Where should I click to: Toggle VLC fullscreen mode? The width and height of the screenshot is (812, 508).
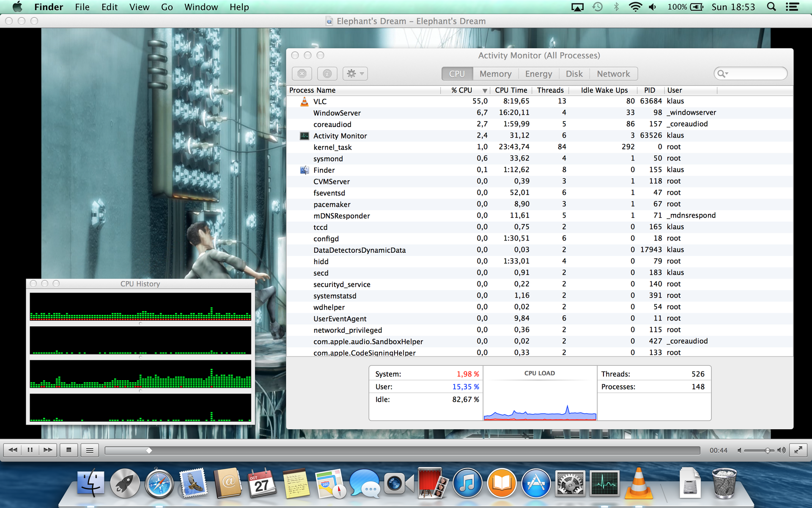798,450
